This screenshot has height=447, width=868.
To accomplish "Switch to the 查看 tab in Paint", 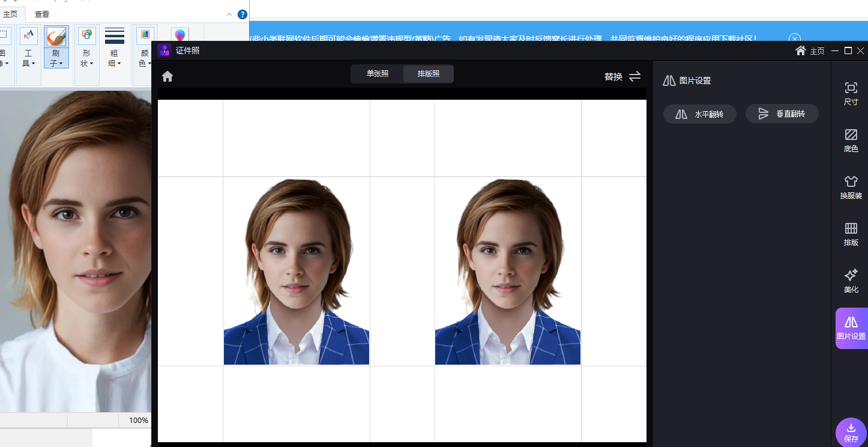I will [x=42, y=14].
